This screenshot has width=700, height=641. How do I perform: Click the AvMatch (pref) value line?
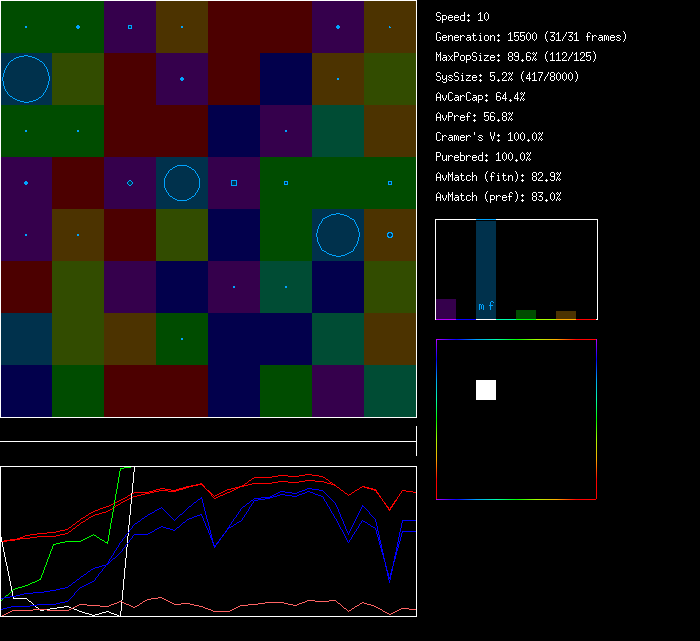[x=498, y=197]
